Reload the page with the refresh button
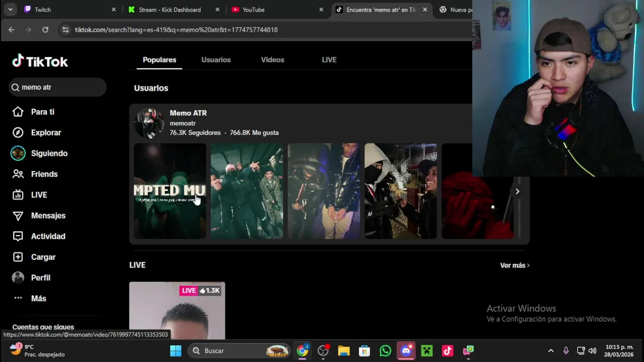Image resolution: width=644 pixels, height=362 pixels. coord(45,30)
